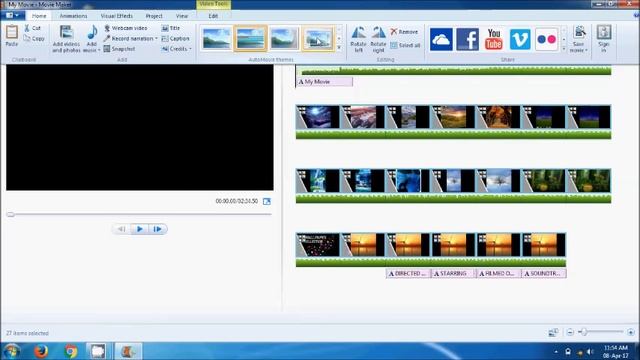640x360 pixels.
Task: Open the Movie Maker application menu
Action: coord(12,16)
